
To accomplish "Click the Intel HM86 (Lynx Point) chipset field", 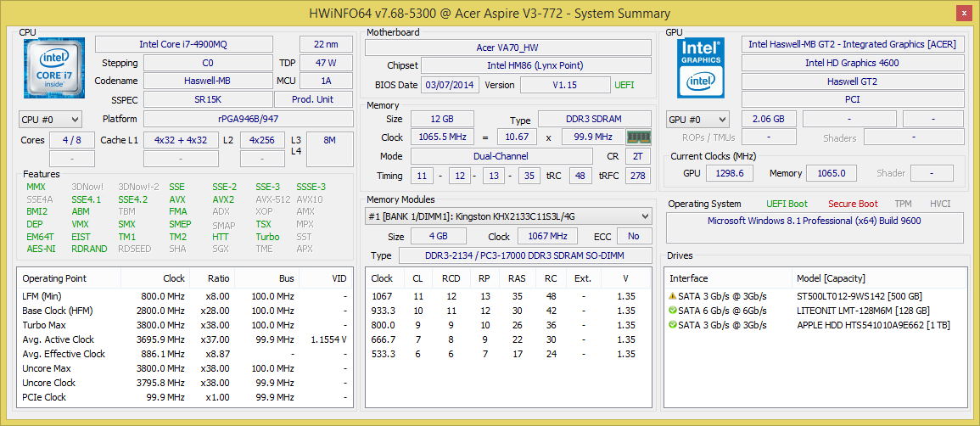I will tap(536, 65).
